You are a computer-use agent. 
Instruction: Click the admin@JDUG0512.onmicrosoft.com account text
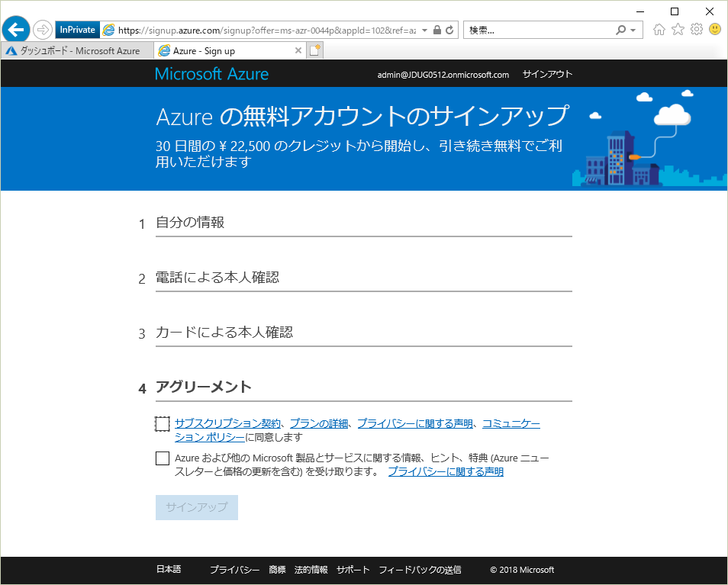pyautogui.click(x=443, y=75)
